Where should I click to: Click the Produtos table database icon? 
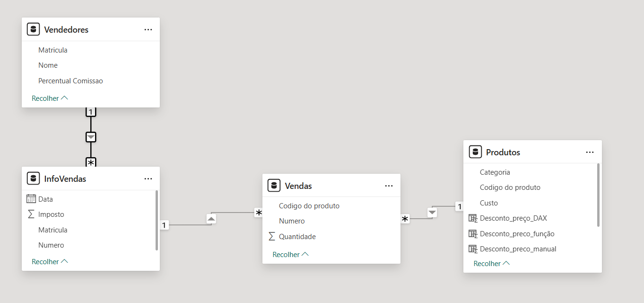475,152
